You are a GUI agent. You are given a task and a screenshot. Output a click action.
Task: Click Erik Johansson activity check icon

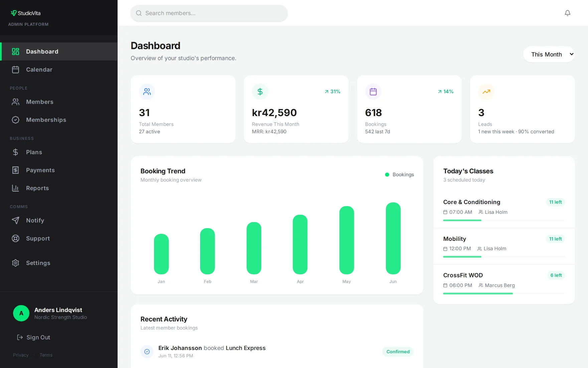147,352
